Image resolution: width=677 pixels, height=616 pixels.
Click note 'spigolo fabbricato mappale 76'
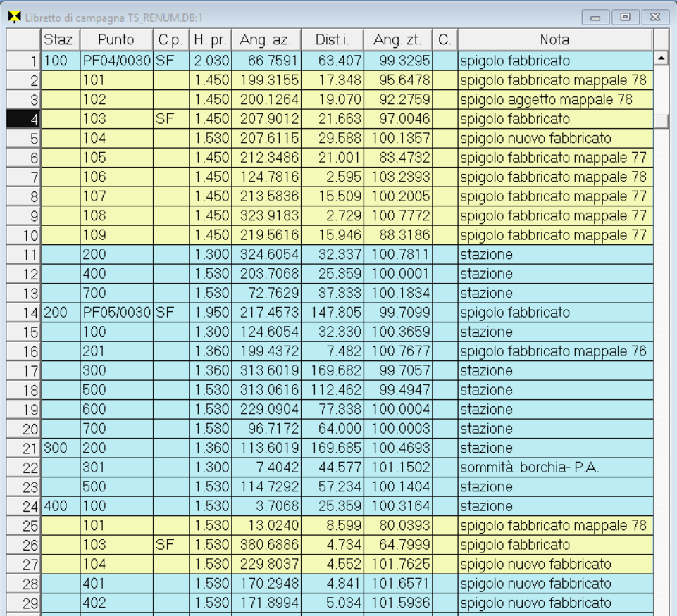click(x=554, y=351)
